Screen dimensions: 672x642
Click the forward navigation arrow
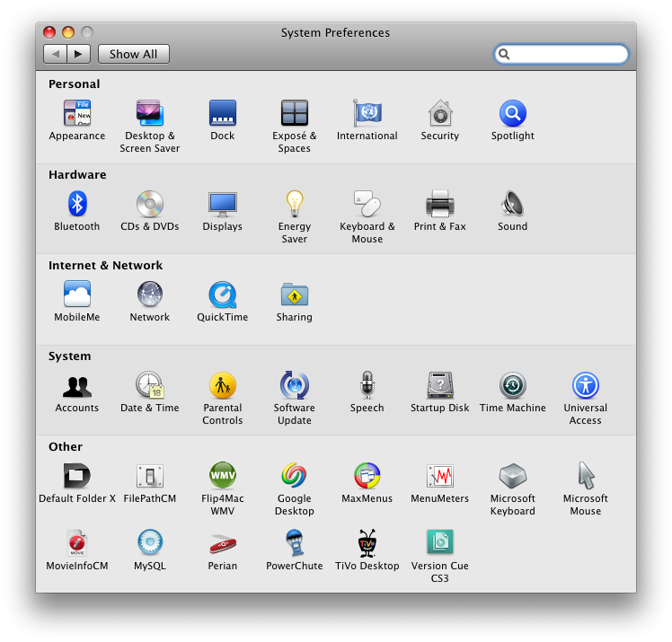pyautogui.click(x=78, y=54)
